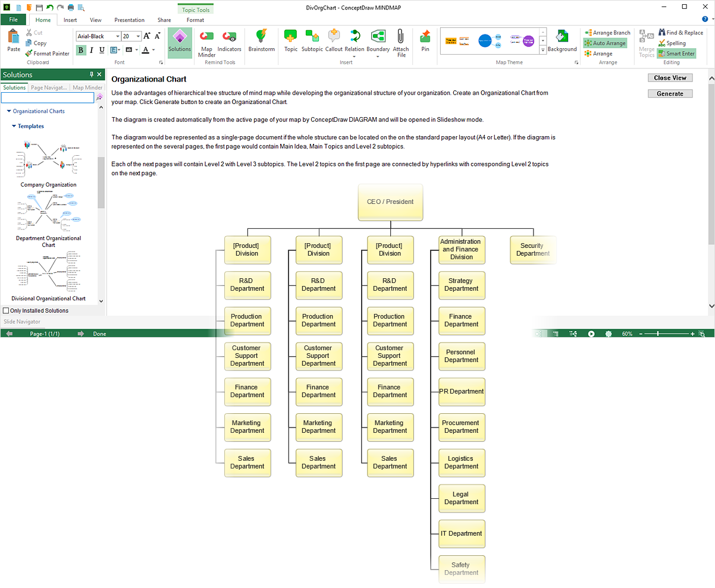
Task: Click the Copy command icon
Action: pos(29,43)
